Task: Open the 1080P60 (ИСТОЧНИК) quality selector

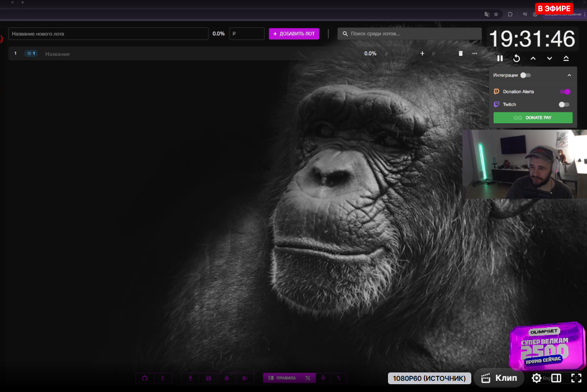Action: [429, 379]
